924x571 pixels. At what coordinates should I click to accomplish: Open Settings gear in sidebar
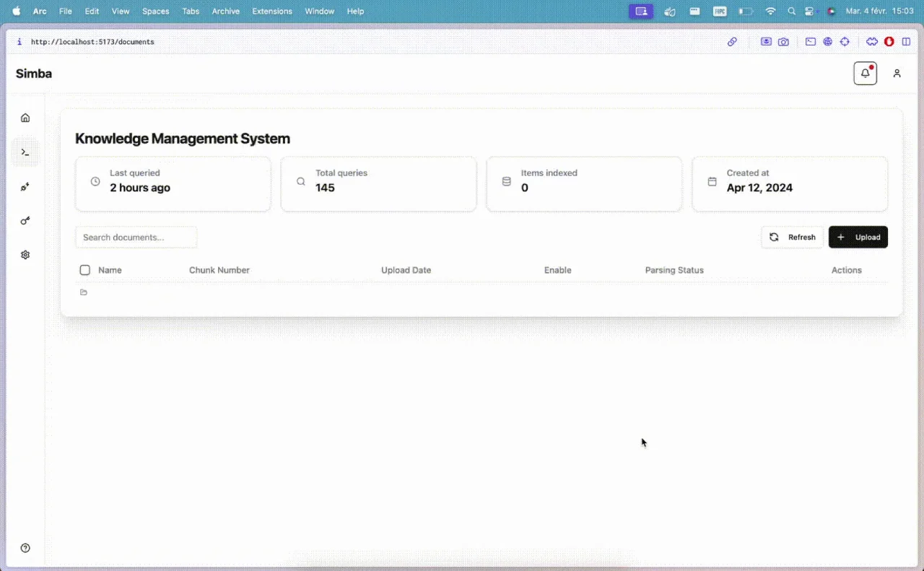pyautogui.click(x=25, y=255)
